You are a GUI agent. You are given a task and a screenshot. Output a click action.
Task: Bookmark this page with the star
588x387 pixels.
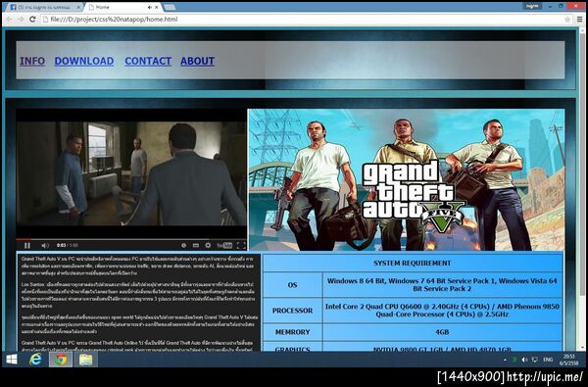pos(567,20)
